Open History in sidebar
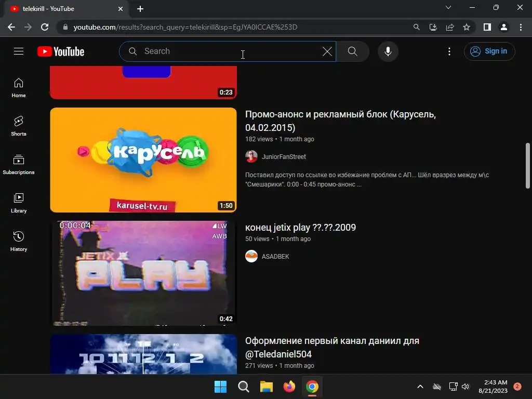The image size is (532, 399). click(x=19, y=241)
